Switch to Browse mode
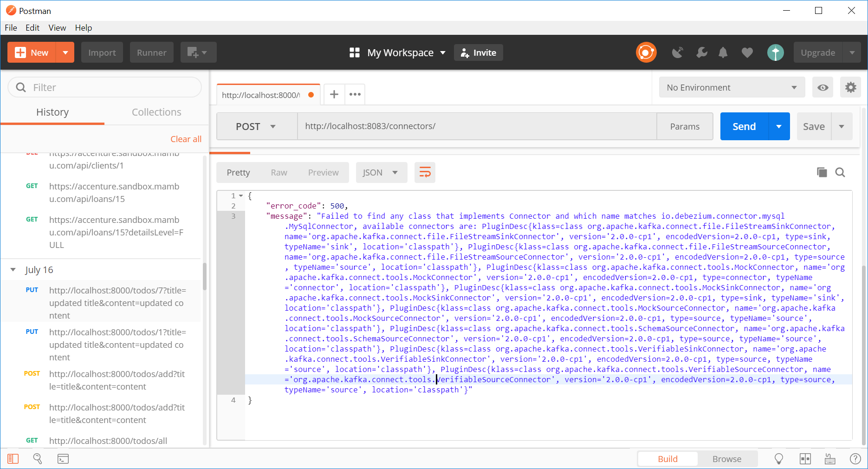 (727, 459)
